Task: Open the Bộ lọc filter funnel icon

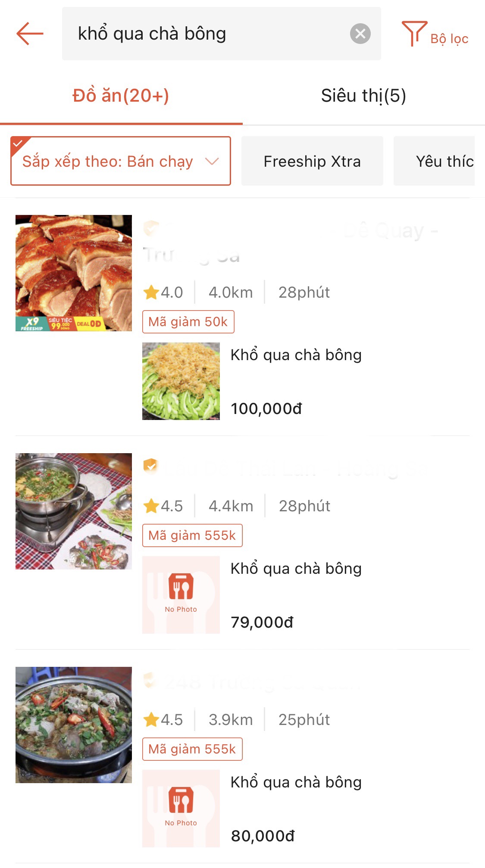Action: click(414, 34)
